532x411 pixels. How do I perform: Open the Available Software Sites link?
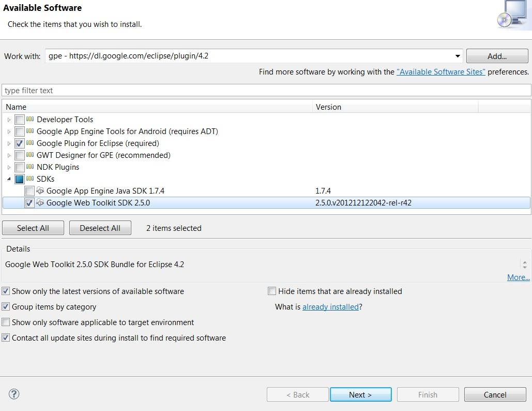(x=440, y=71)
